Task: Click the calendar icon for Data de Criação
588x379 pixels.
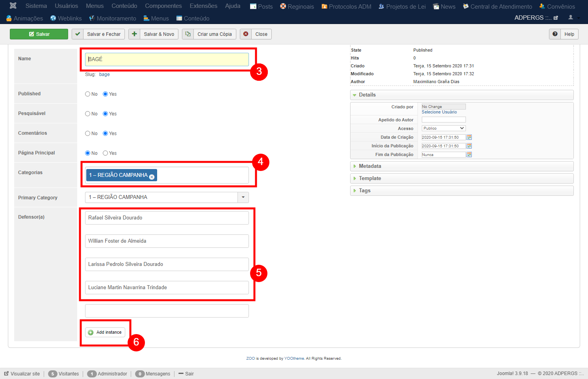Action: pos(469,137)
